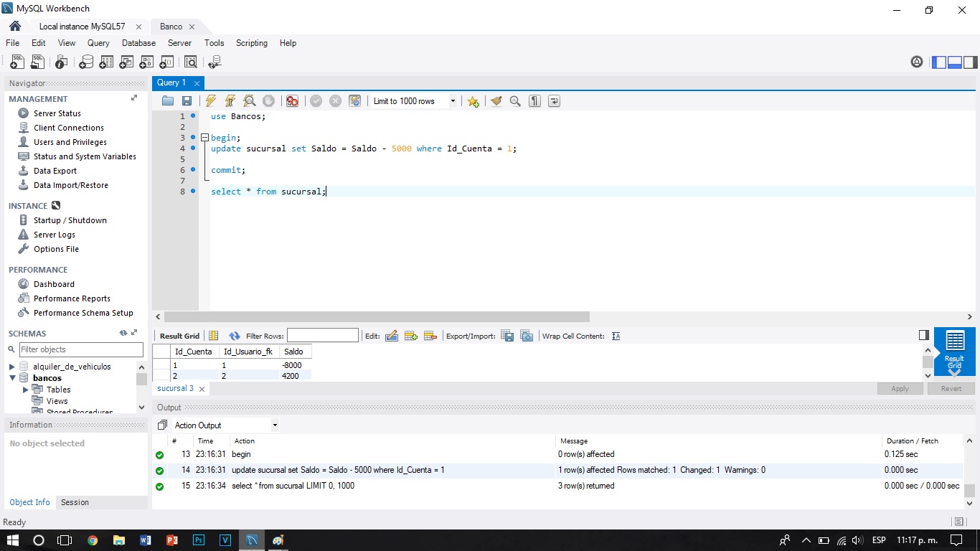Open the Inspector magnifier icon in the toolbar
Screen dimensions: 980x551
click(x=190, y=62)
